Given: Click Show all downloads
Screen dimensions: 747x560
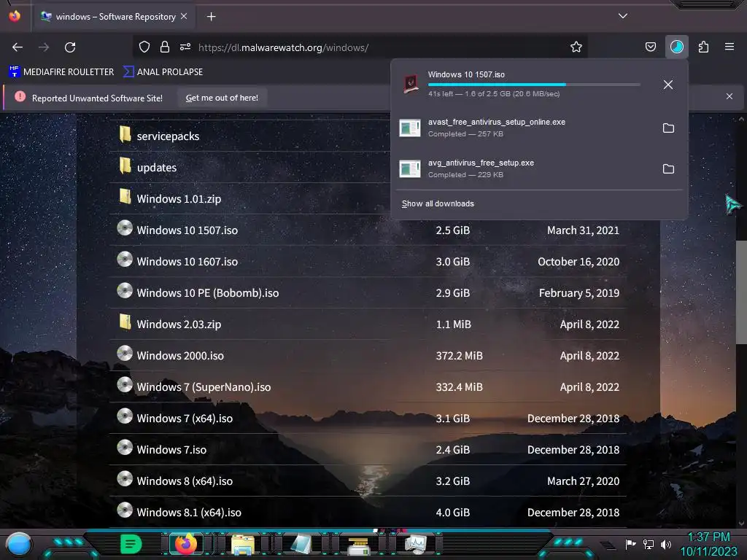Looking at the screenshot, I should 438,204.
